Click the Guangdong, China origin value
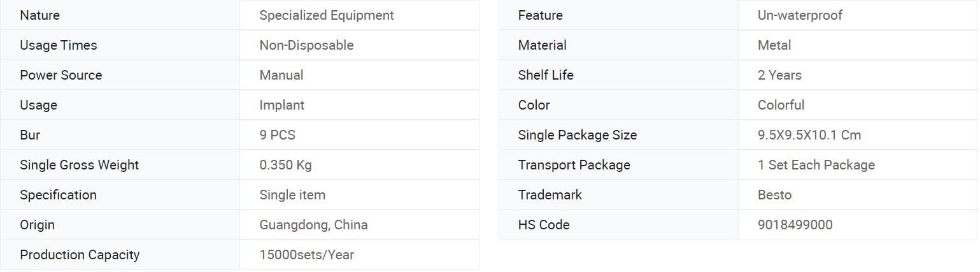 pos(313,225)
